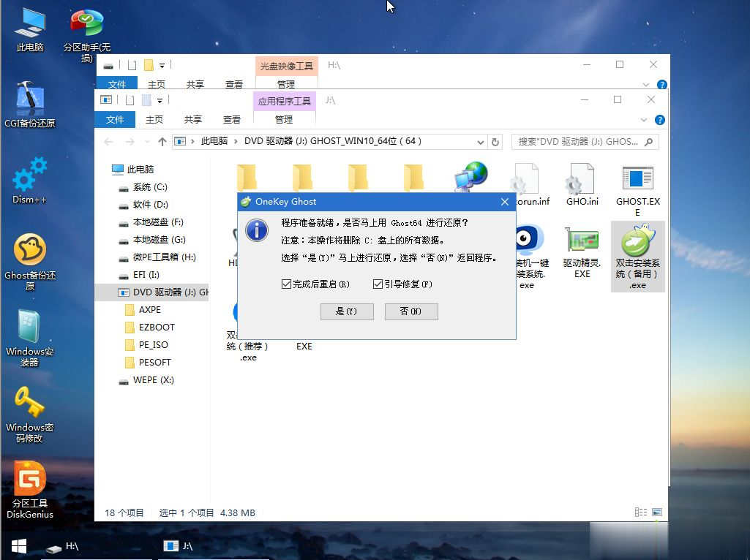Screen dimensions: 750x560
Task: Select the GHOST.EXE file icon
Action: point(637,190)
